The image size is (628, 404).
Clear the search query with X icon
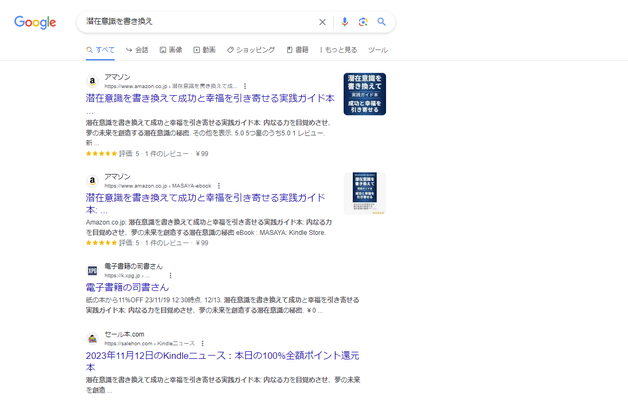[322, 22]
